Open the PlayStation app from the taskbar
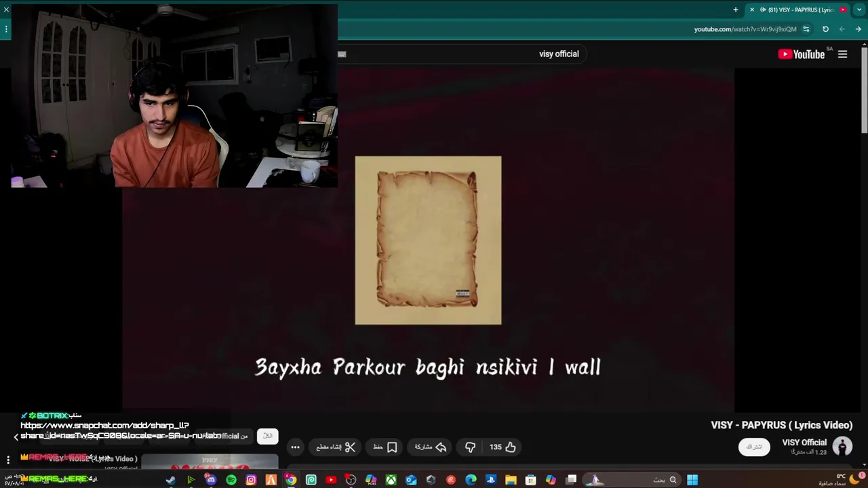 (x=491, y=480)
